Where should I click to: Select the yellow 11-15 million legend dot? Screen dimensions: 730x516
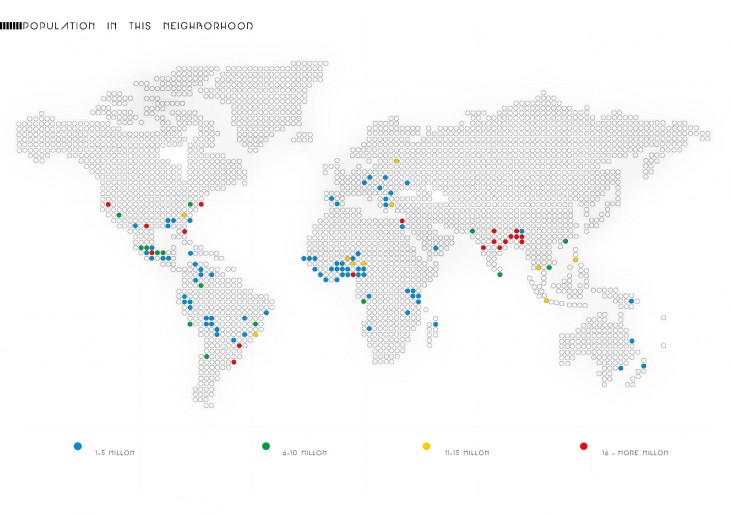[x=426, y=445]
